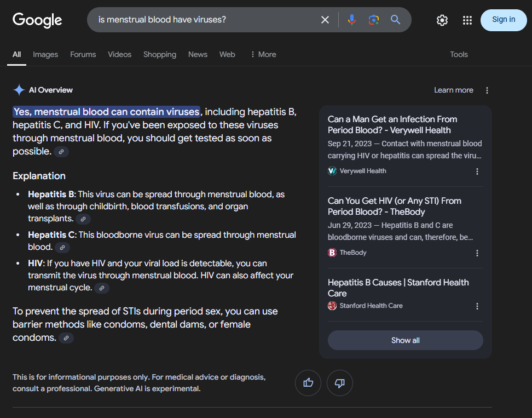Clear the search query with the X icon
Screen dimensions: 532x418
[325, 20]
